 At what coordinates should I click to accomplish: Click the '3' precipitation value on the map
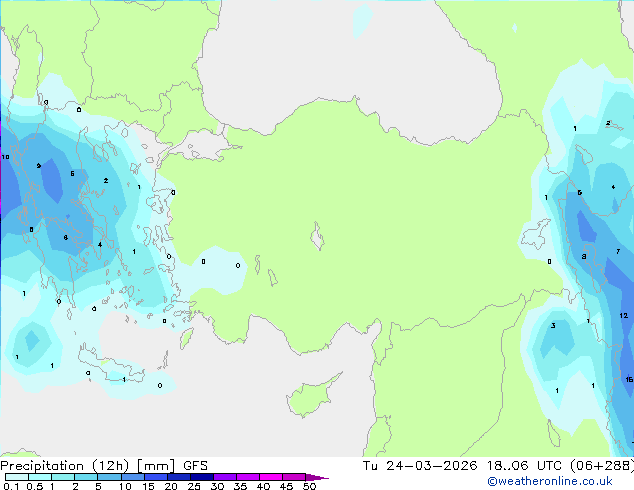coord(553,325)
